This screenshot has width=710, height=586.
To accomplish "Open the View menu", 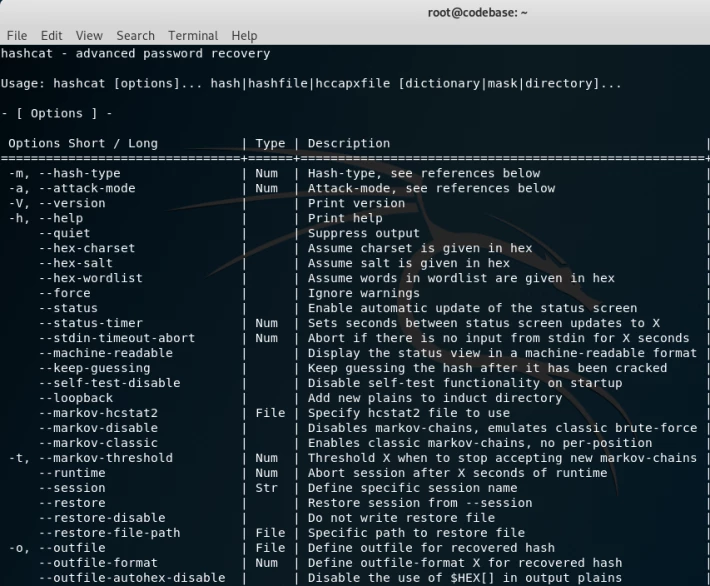I will tap(89, 35).
